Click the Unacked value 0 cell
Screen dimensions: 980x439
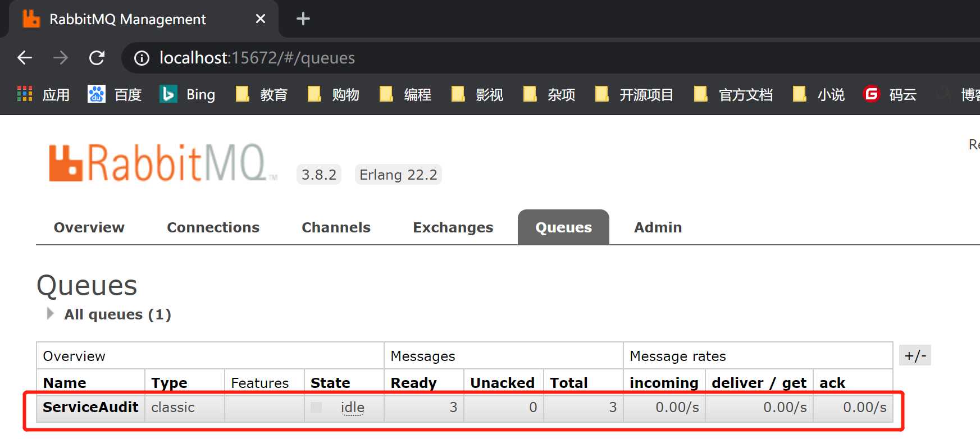[504, 408]
